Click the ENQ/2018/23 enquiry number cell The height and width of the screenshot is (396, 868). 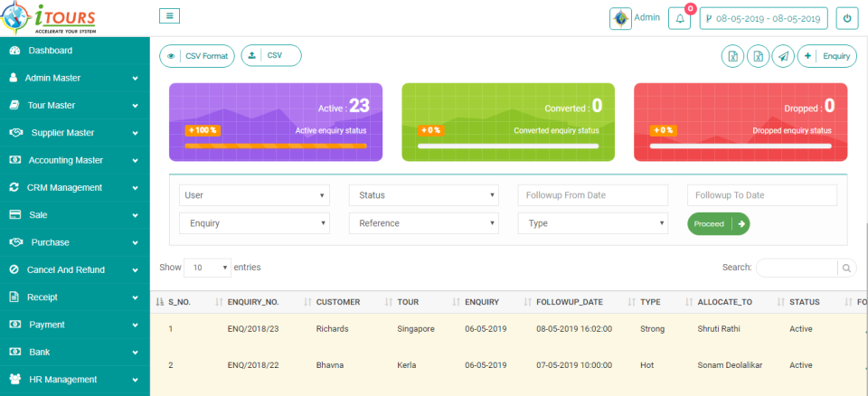[x=253, y=329]
